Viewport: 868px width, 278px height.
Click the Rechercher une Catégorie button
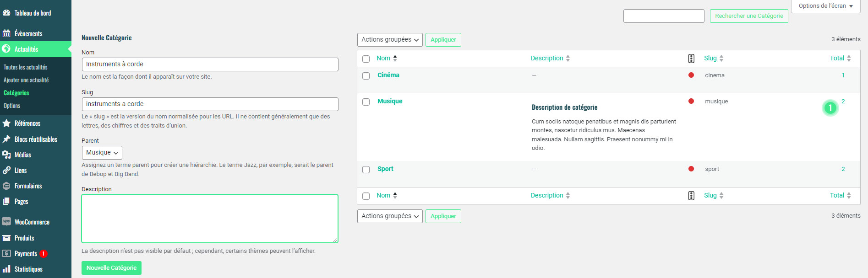pos(749,16)
